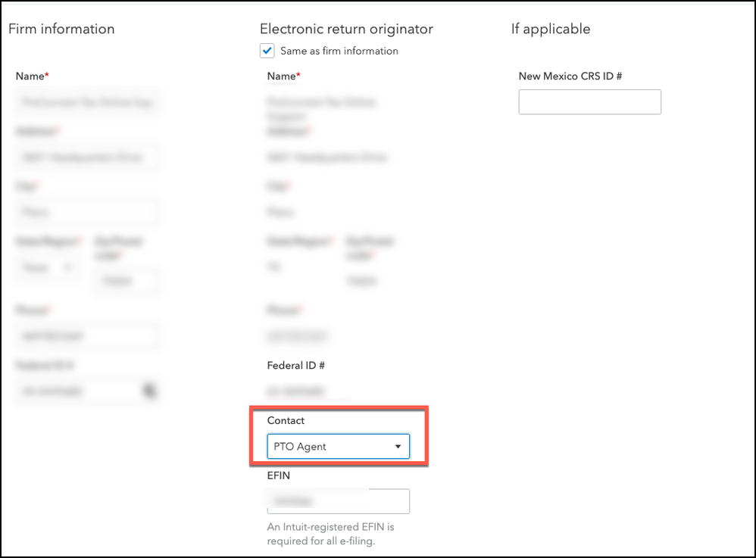Image resolution: width=756 pixels, height=558 pixels.
Task: Click the Intuit-registered EFIN helper text
Action: pyautogui.click(x=331, y=534)
